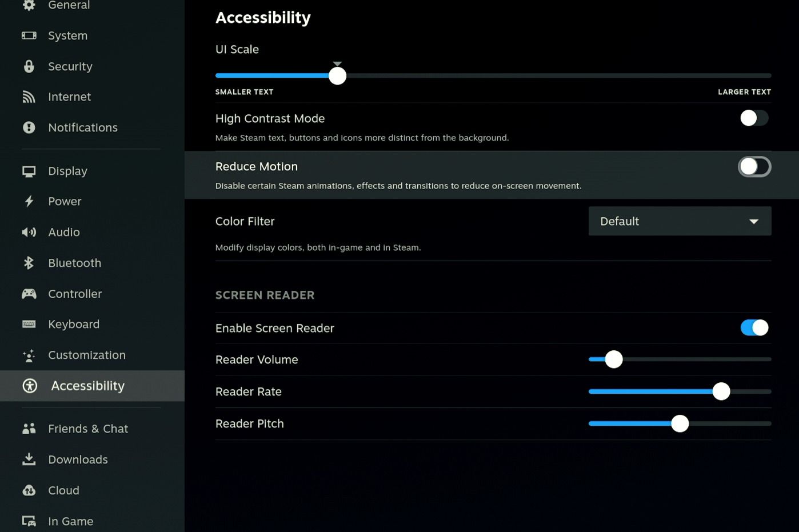
Task: Open Internet via the Wi-Fi signal icon
Action: point(29,97)
